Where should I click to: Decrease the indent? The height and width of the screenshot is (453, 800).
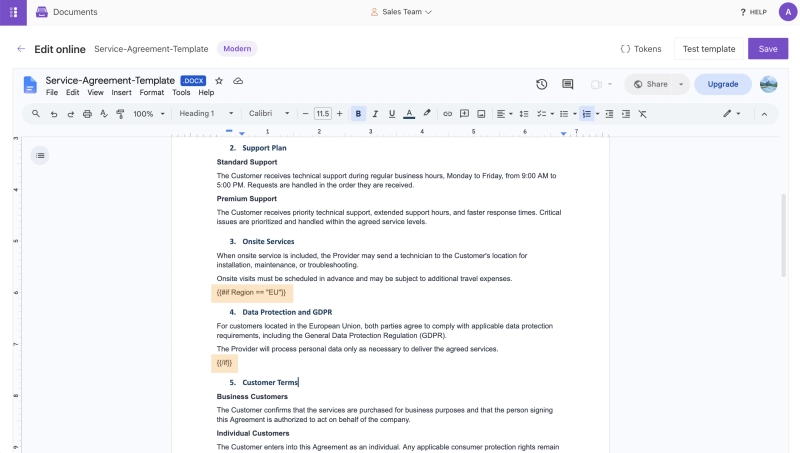pos(609,114)
